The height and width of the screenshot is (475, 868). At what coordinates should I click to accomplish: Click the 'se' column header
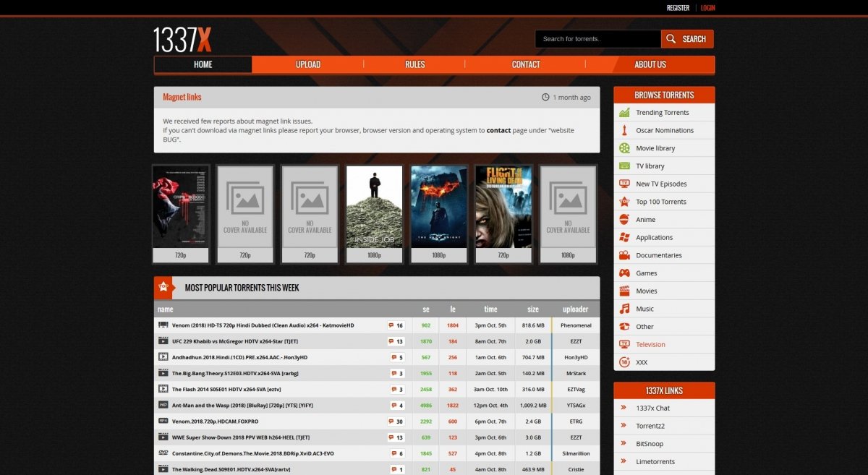coord(426,309)
